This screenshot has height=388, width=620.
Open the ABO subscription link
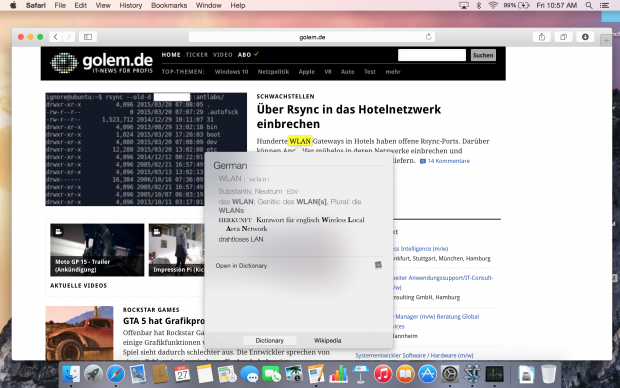(x=244, y=55)
